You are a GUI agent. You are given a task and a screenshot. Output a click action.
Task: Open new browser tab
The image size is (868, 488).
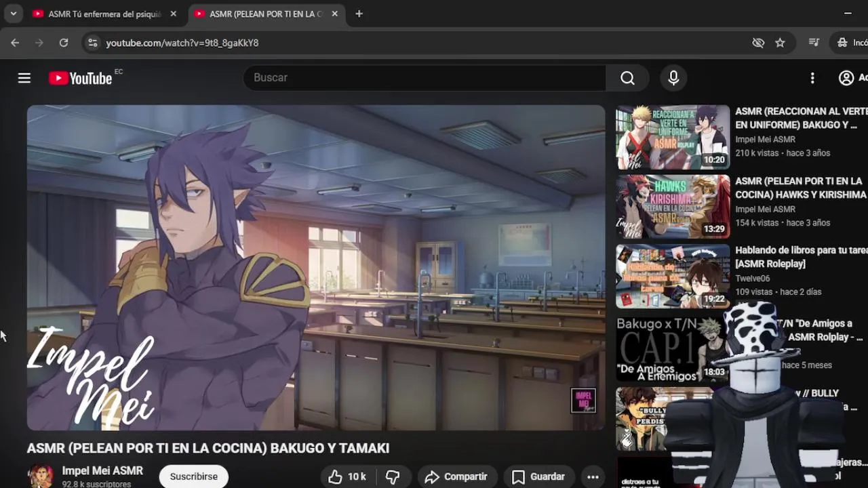[359, 14]
